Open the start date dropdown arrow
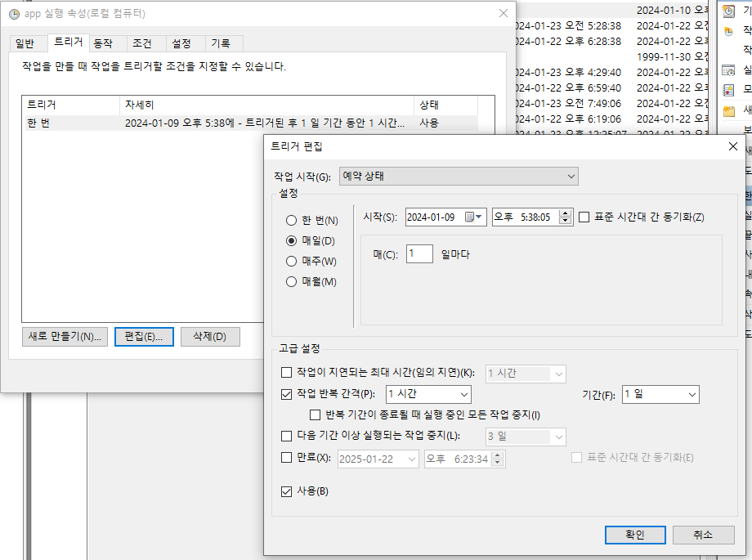Viewport: 752px width, 560px height. coord(479,217)
